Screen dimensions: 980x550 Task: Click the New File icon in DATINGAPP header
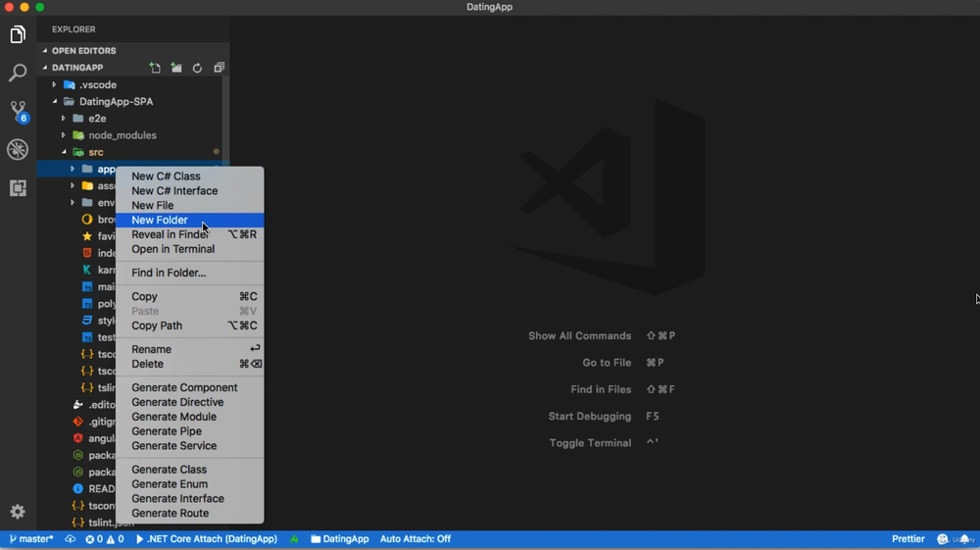pos(155,68)
